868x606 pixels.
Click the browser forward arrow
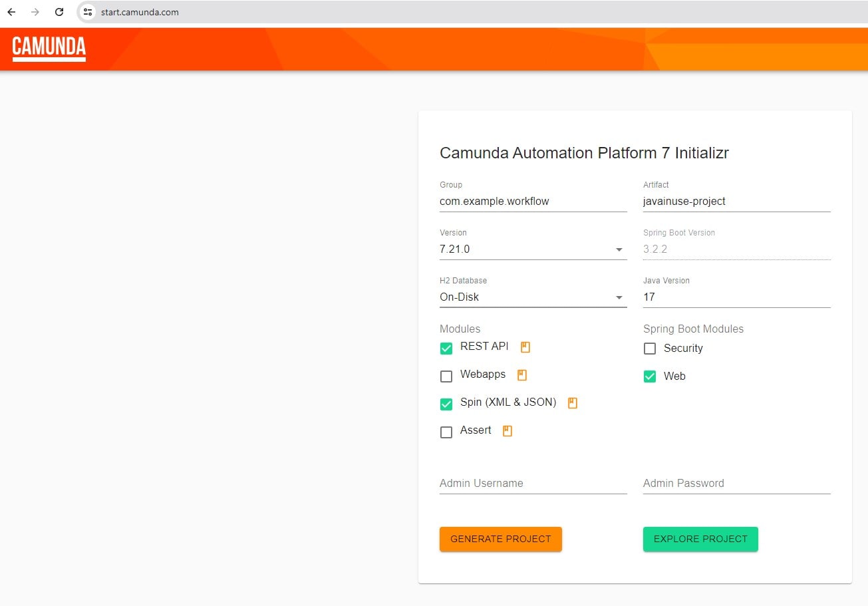point(35,12)
